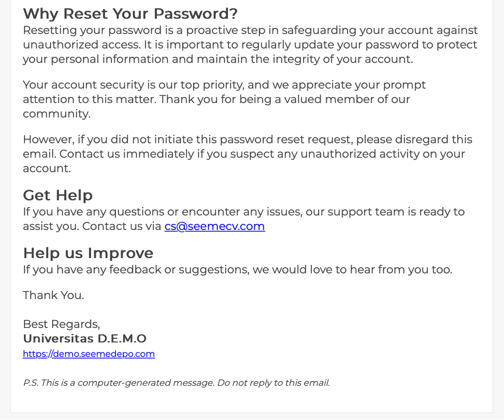Image resolution: width=504 pixels, height=420 pixels.
Task: Click the word 'community' in second paragraph
Action: 57,114
